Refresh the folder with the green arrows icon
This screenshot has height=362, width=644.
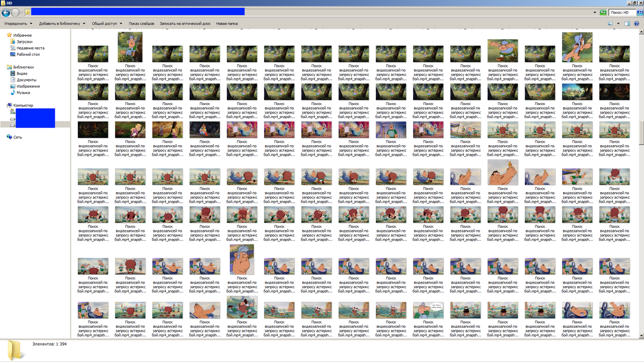[x=603, y=12]
